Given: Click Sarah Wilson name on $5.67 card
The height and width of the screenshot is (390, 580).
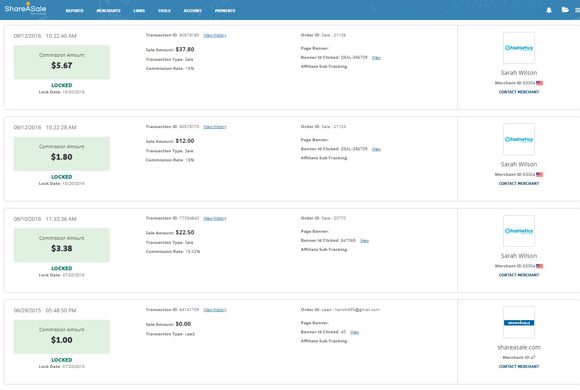Looking at the screenshot, I should pos(519,73).
